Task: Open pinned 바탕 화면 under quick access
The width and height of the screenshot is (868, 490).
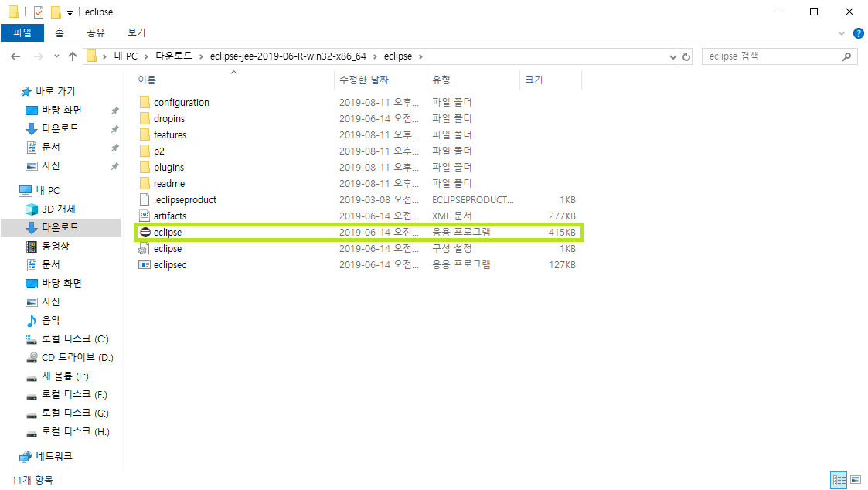Action: pos(61,111)
